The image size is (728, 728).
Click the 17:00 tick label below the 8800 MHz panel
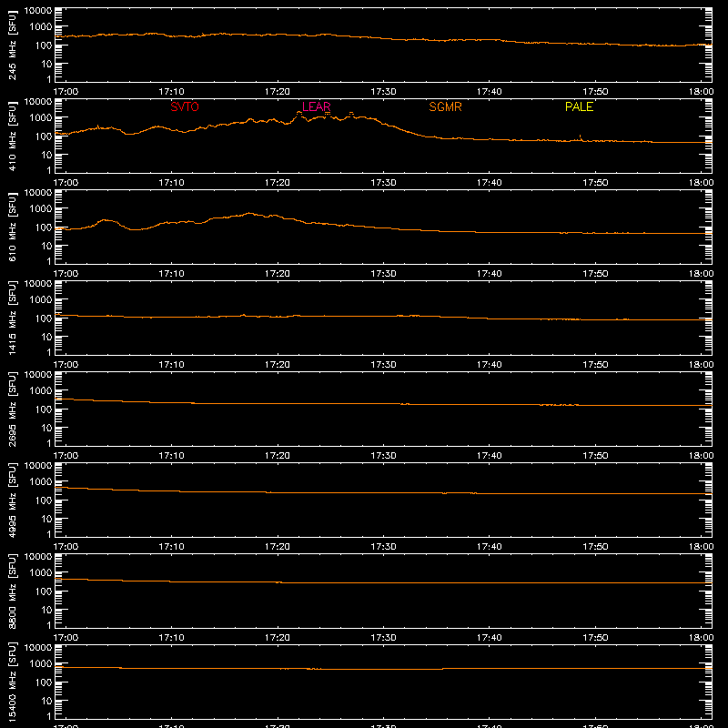66,638
